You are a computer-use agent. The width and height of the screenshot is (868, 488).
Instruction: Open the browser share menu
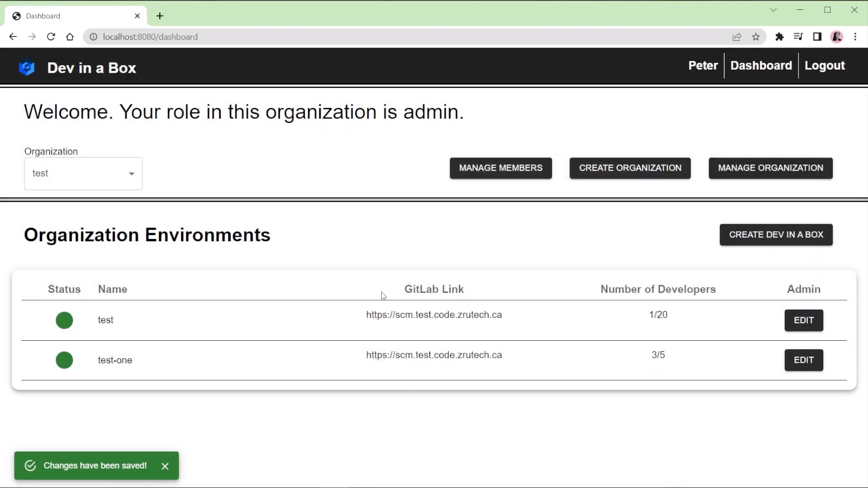(737, 37)
